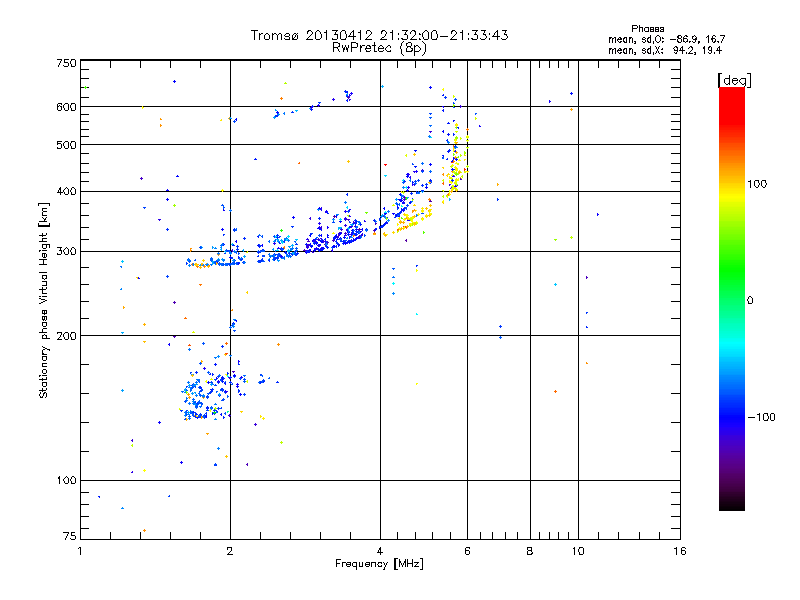The width and height of the screenshot is (800, 600).
Task: Click the plot title "Tromsø 20130412 21:32:00-21:33:43"
Action: (x=380, y=35)
